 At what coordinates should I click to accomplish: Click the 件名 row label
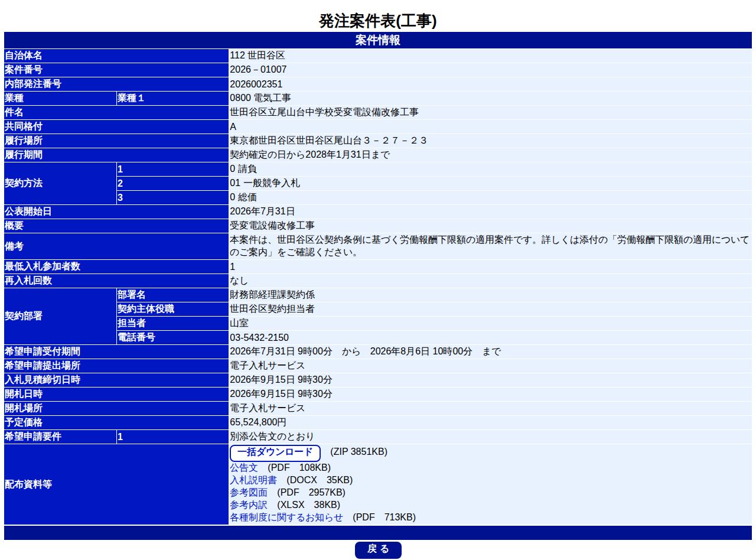116,112
